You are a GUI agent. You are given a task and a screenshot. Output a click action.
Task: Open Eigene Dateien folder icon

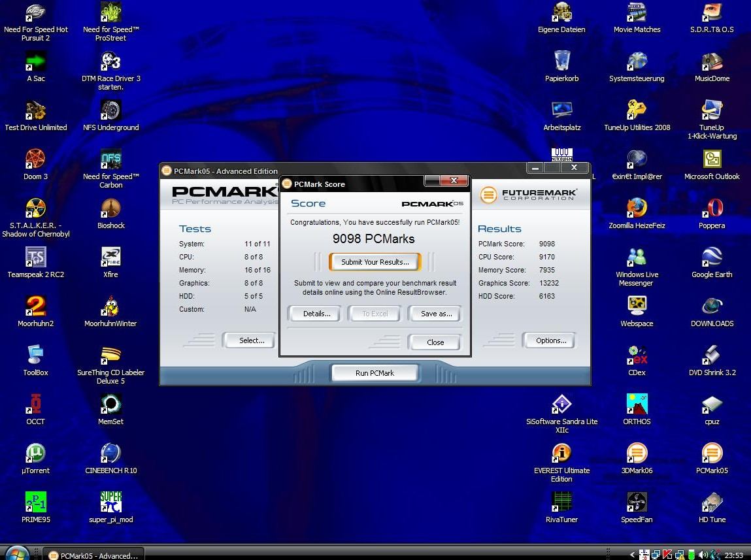[x=562, y=13]
